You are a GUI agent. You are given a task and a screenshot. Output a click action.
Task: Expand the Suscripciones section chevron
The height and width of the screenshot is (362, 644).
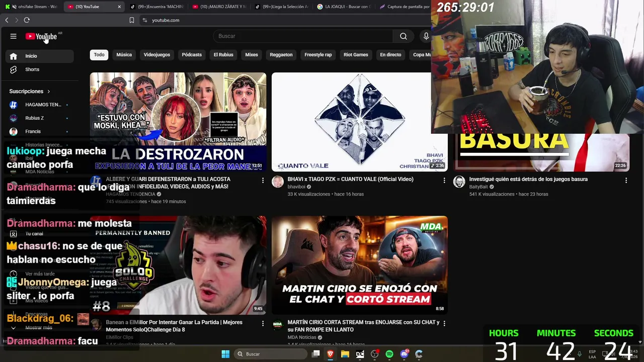coord(49,92)
